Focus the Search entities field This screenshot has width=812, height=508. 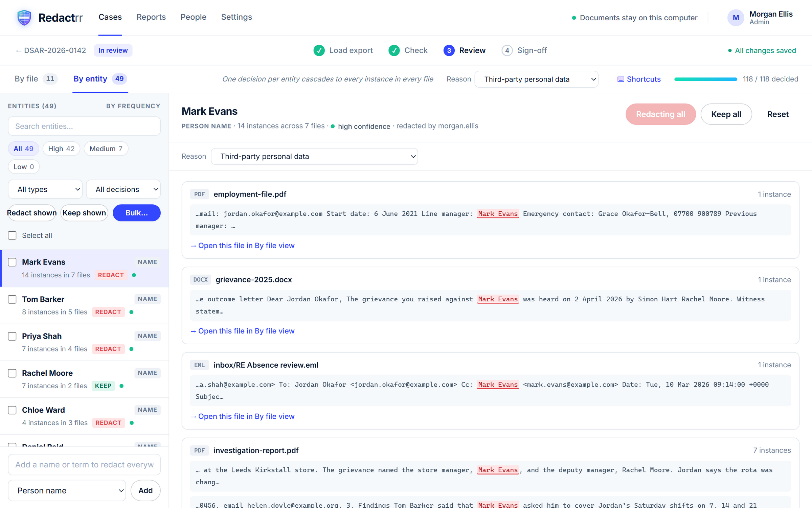[x=84, y=126]
